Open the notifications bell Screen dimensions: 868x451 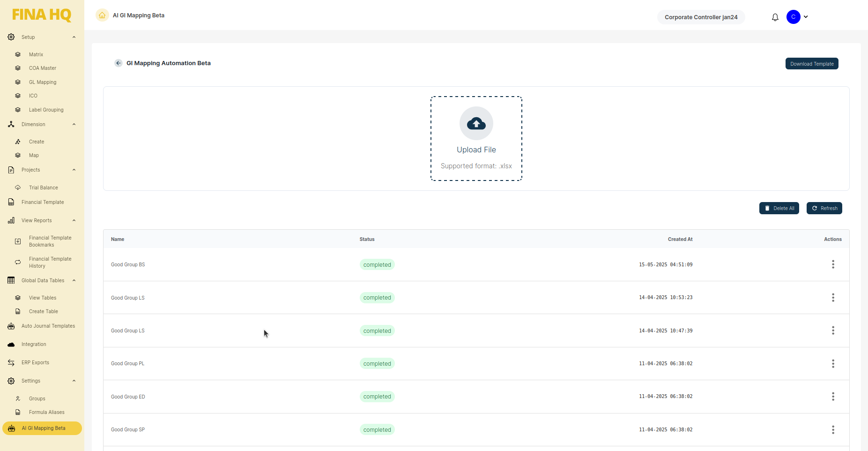click(x=775, y=17)
